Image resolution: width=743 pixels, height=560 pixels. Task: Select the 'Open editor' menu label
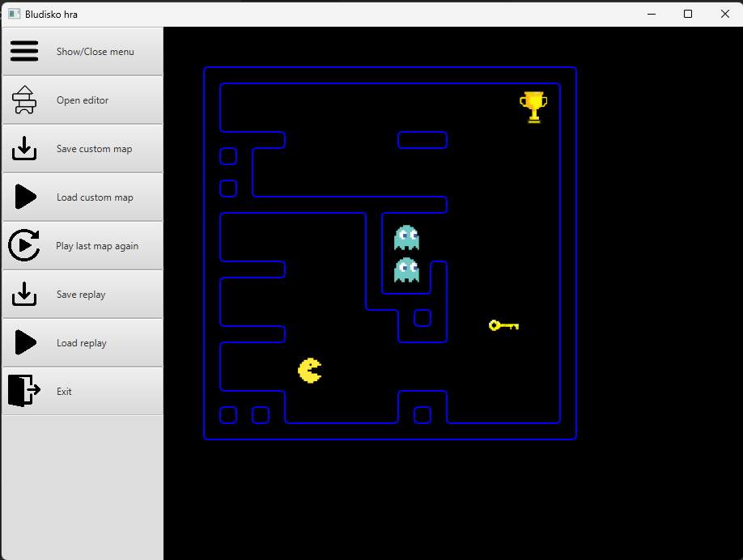pyautogui.click(x=83, y=100)
